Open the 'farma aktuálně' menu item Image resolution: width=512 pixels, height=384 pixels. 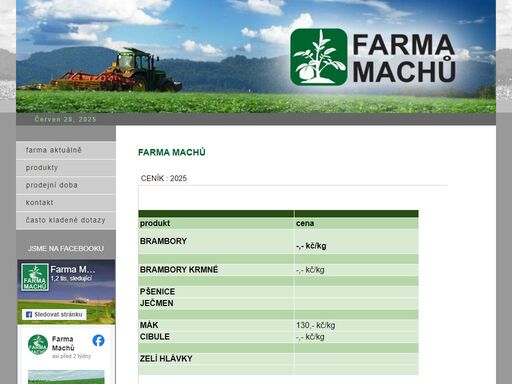(x=66, y=150)
